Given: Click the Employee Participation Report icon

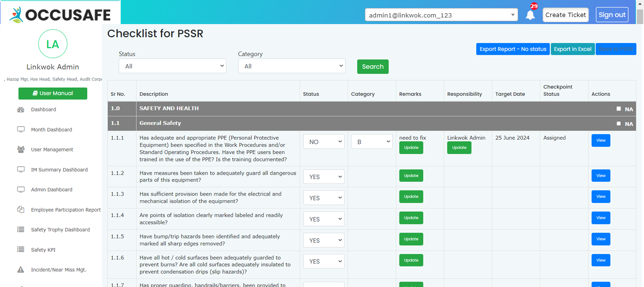Looking at the screenshot, I should click(x=21, y=210).
